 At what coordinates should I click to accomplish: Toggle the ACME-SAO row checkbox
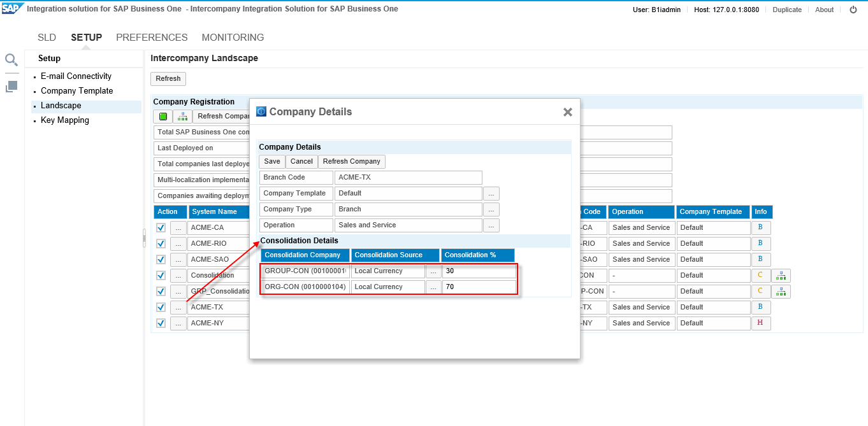click(x=161, y=260)
